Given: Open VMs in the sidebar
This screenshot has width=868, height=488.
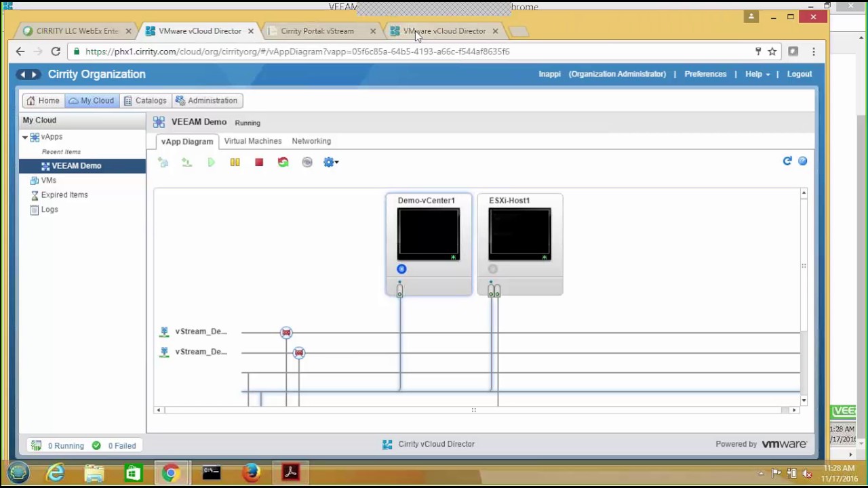Looking at the screenshot, I should click(x=48, y=180).
